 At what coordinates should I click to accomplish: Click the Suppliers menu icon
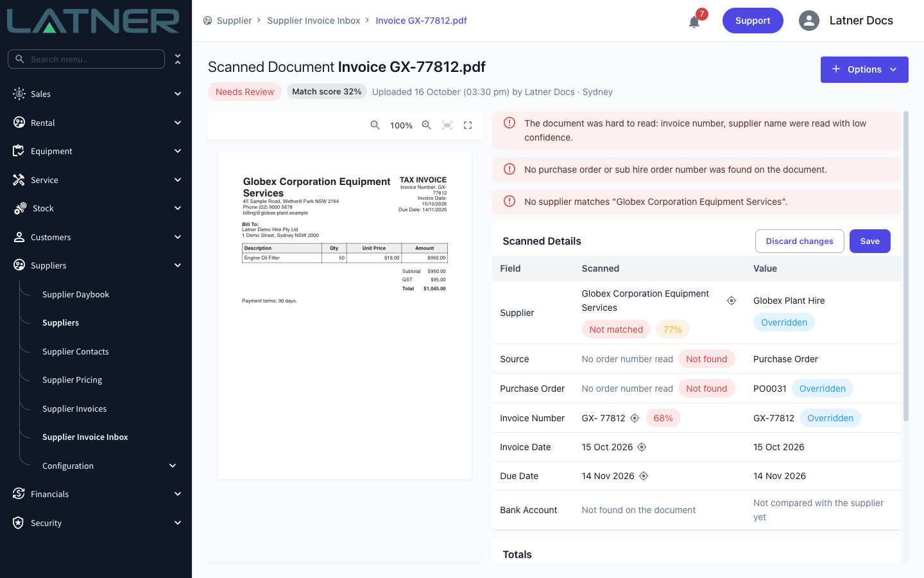click(19, 265)
